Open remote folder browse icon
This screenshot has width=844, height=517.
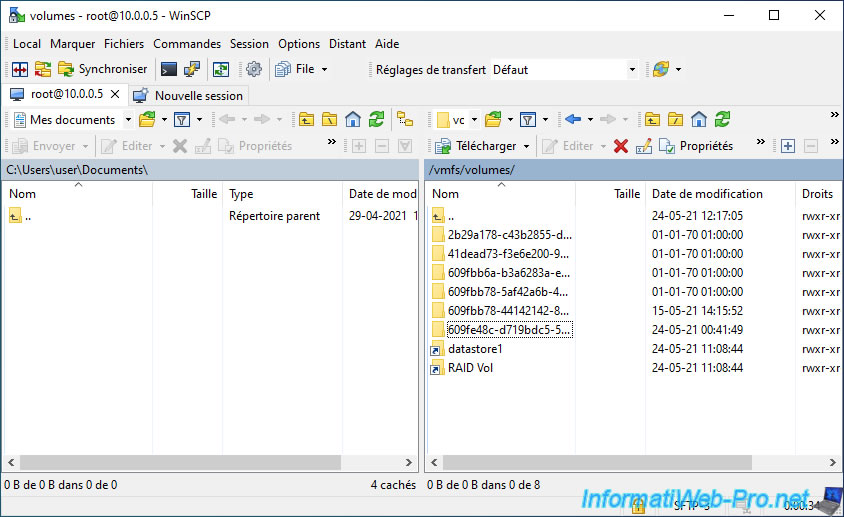tap(493, 120)
